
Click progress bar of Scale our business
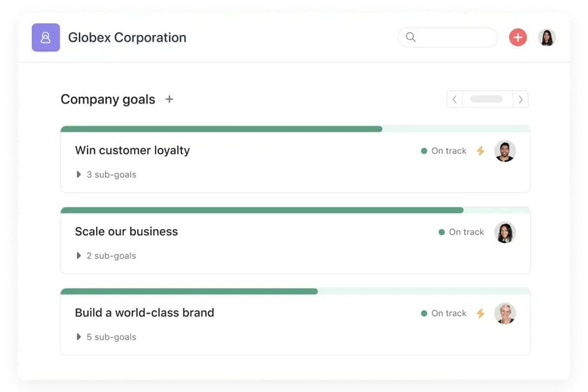pos(295,210)
